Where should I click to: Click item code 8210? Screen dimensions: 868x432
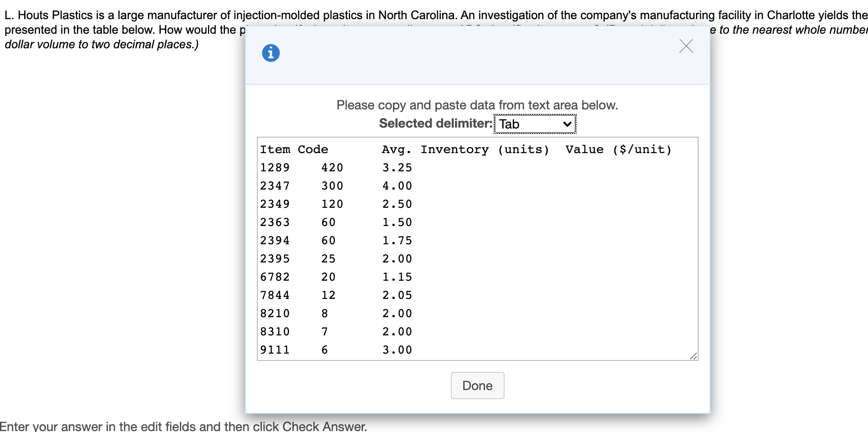point(275,314)
